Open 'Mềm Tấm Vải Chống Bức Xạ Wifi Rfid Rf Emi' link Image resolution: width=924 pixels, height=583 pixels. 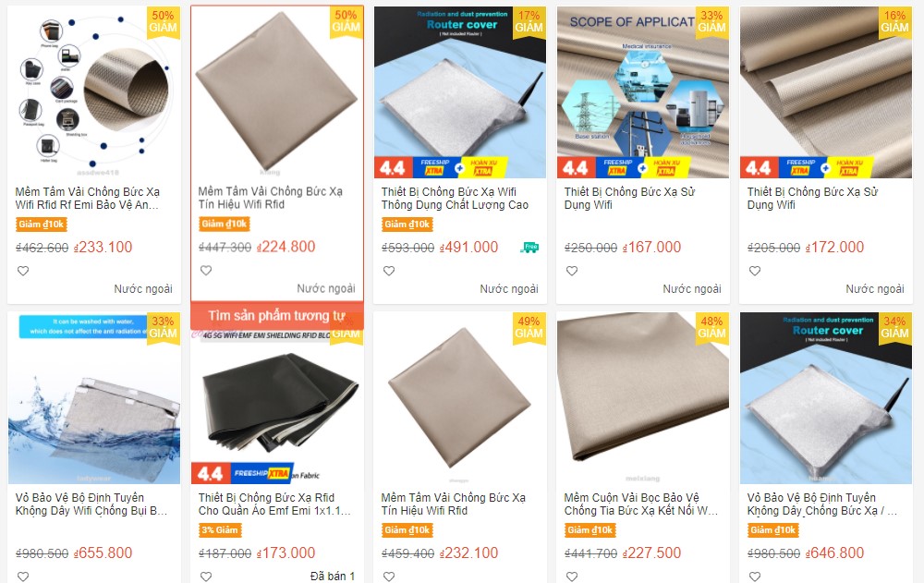tap(87, 198)
